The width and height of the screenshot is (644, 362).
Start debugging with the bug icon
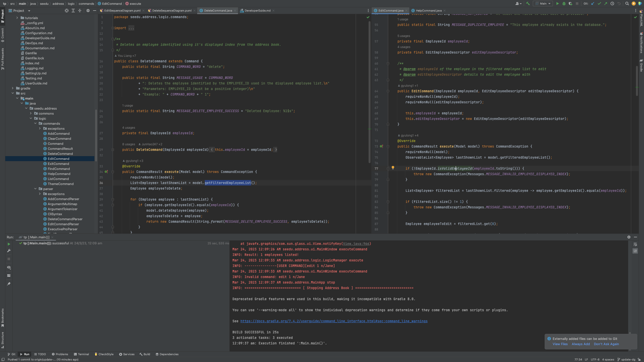[x=564, y=4]
